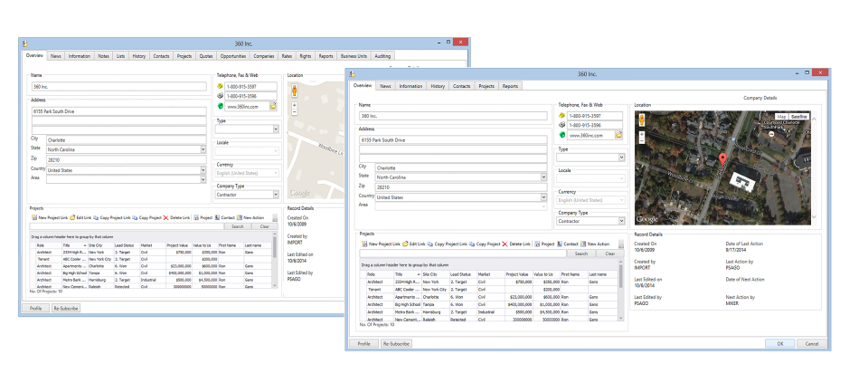Sort by Title column in front window
868x373 pixels.
click(407, 274)
